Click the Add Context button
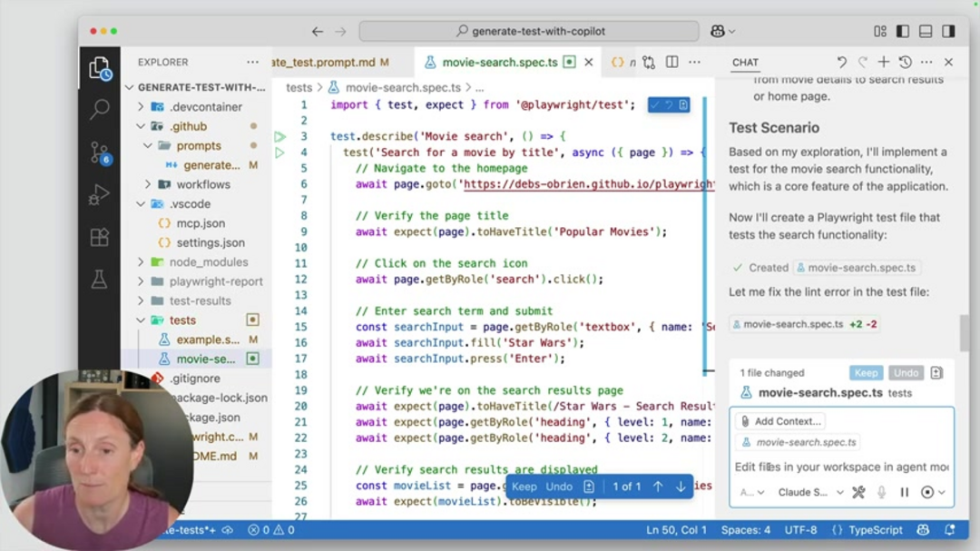Screen dimensions: 980x551 (x=781, y=421)
